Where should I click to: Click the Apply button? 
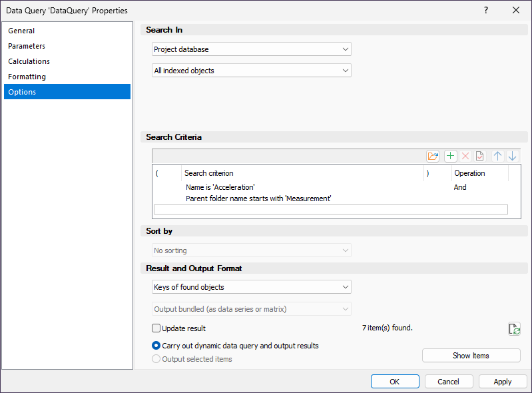(503, 382)
